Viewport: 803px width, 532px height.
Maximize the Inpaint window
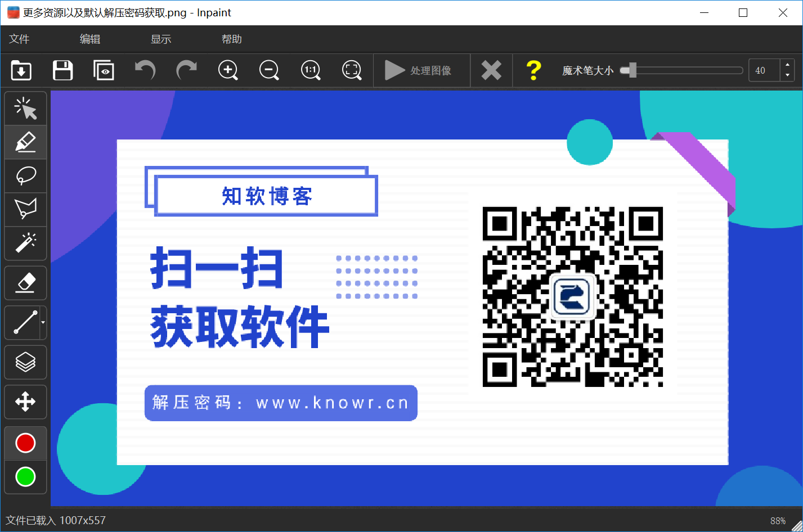(743, 12)
